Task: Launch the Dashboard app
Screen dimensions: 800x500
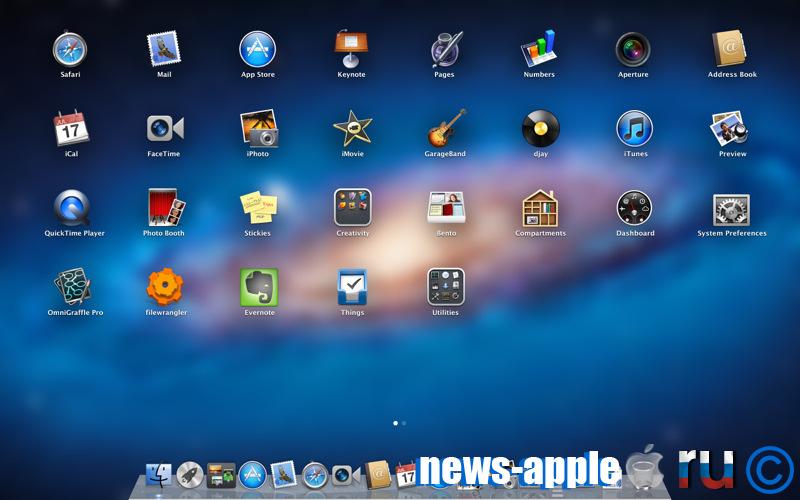Action: [634, 208]
